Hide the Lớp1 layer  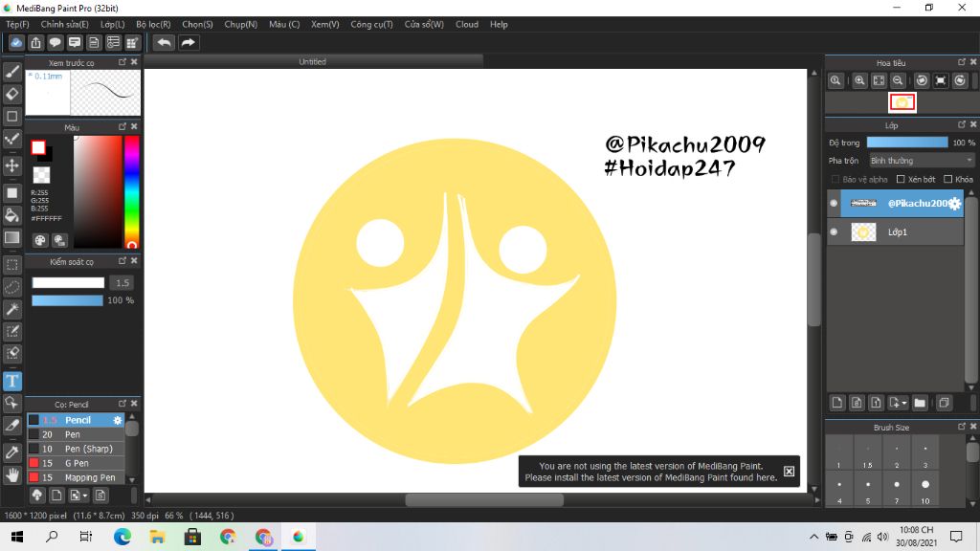pyautogui.click(x=834, y=231)
